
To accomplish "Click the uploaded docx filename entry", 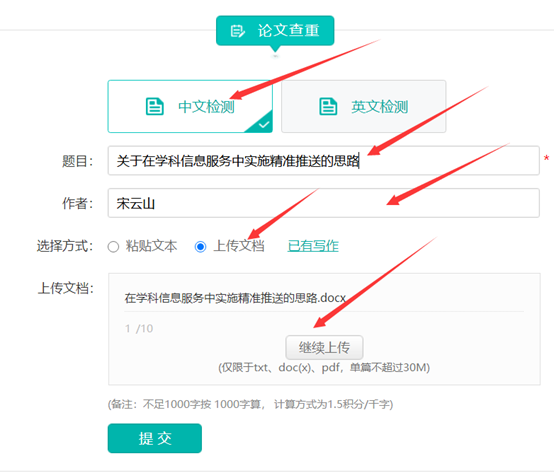I will (235, 298).
